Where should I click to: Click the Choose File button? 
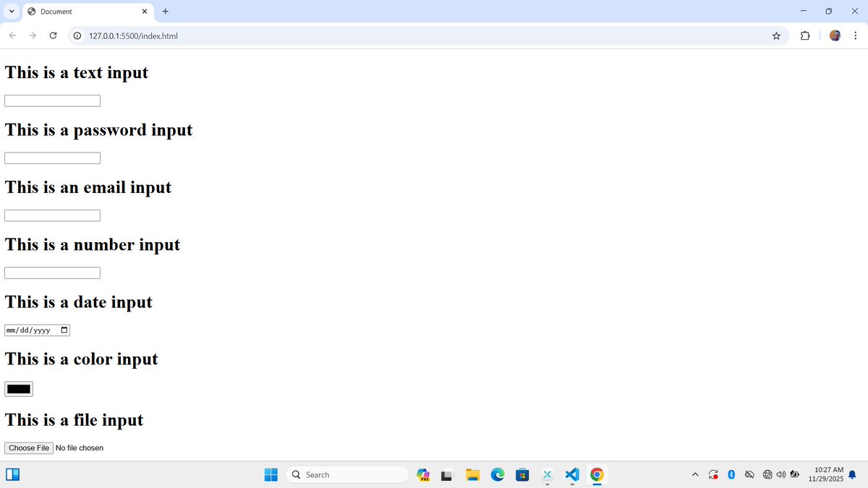point(29,448)
